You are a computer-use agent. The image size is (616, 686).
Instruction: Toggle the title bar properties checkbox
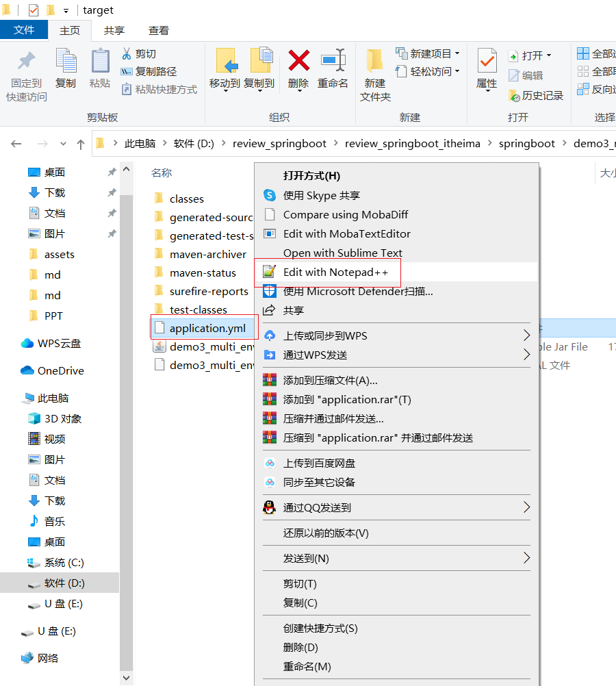tap(34, 10)
